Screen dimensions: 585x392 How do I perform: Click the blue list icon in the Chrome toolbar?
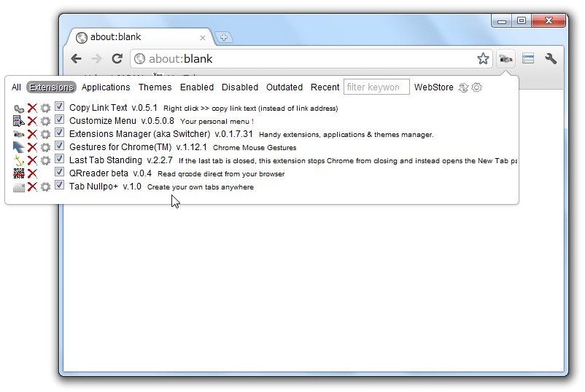click(x=528, y=58)
